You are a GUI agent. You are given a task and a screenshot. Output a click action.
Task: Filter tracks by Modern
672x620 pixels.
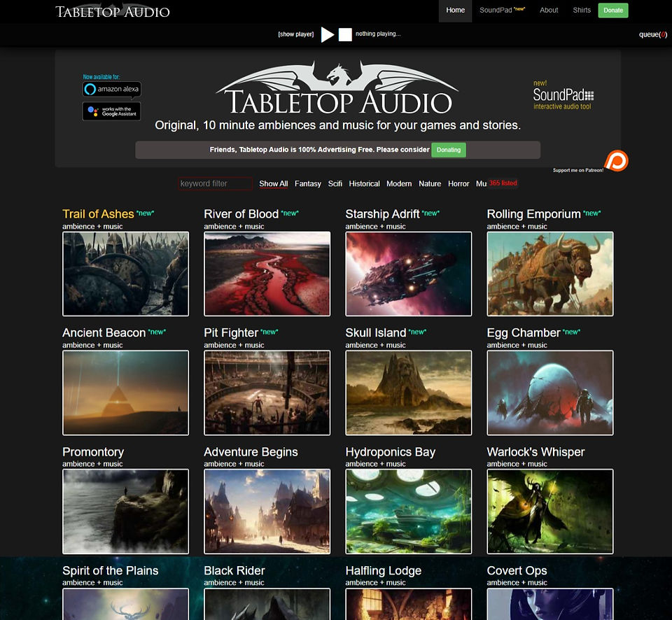pyautogui.click(x=399, y=183)
